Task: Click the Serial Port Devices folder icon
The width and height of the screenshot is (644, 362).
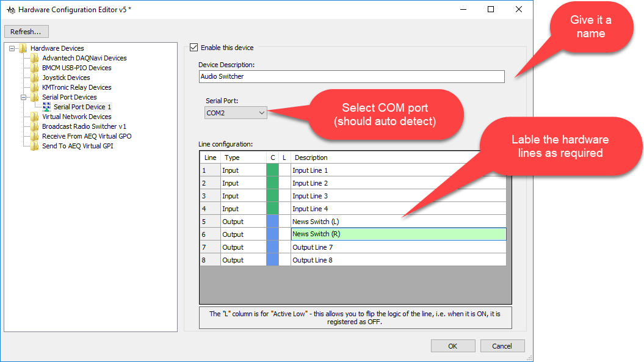Action: (35, 98)
